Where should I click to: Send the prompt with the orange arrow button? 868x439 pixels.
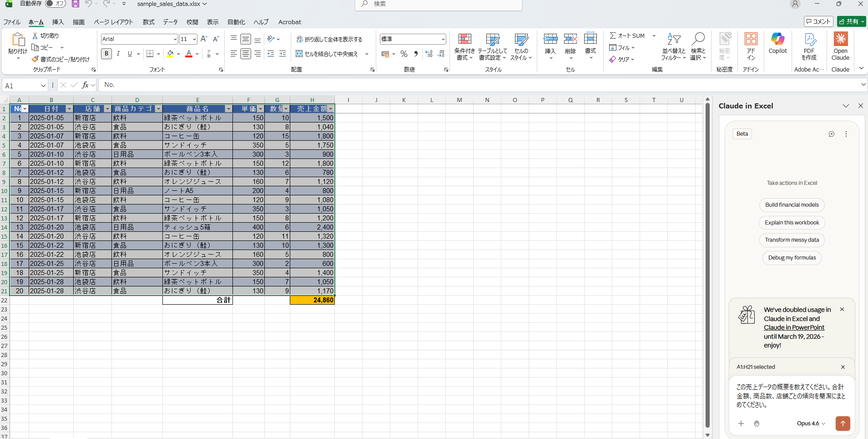pyautogui.click(x=843, y=423)
